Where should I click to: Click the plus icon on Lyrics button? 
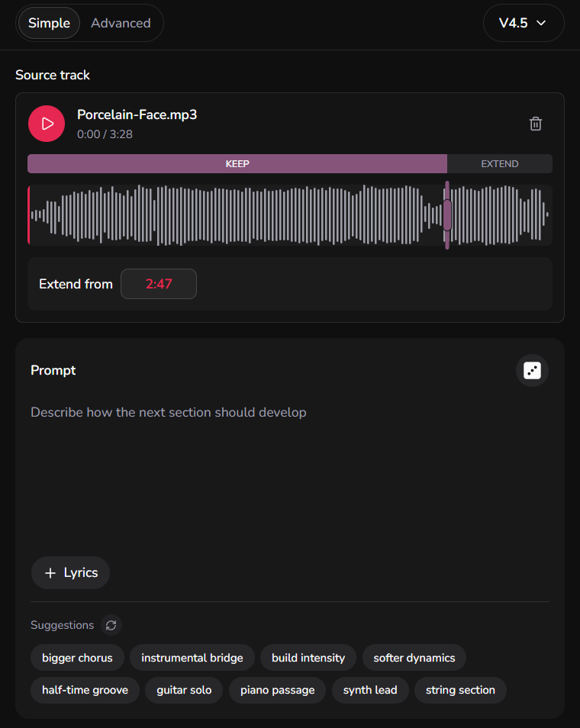(x=50, y=573)
